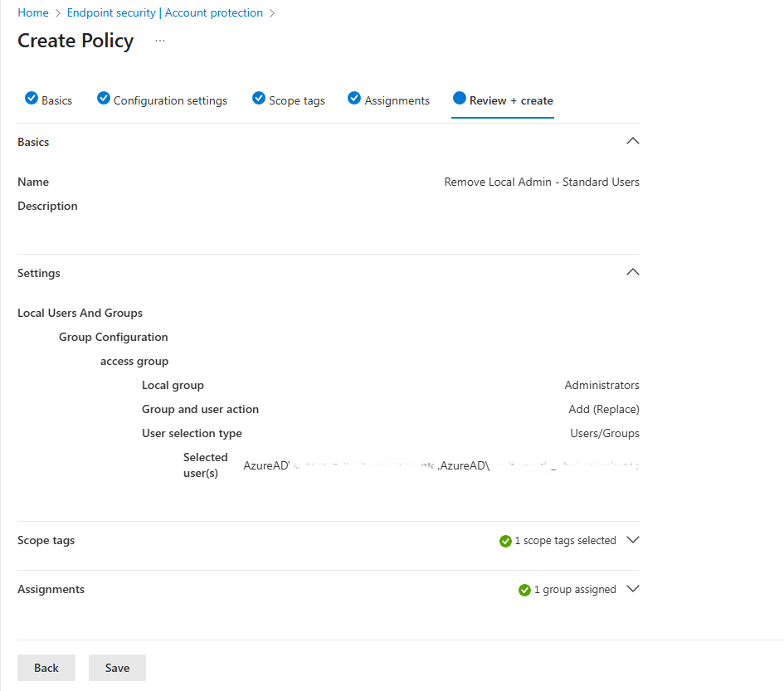The height and width of the screenshot is (691, 784).
Task: Open the Configuration settings tab
Action: [x=170, y=100]
